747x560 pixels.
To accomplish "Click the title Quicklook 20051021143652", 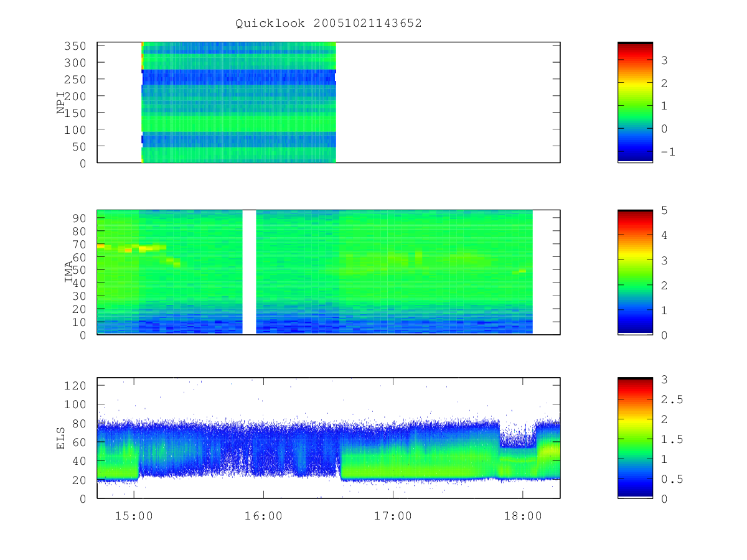I will click(x=328, y=24).
